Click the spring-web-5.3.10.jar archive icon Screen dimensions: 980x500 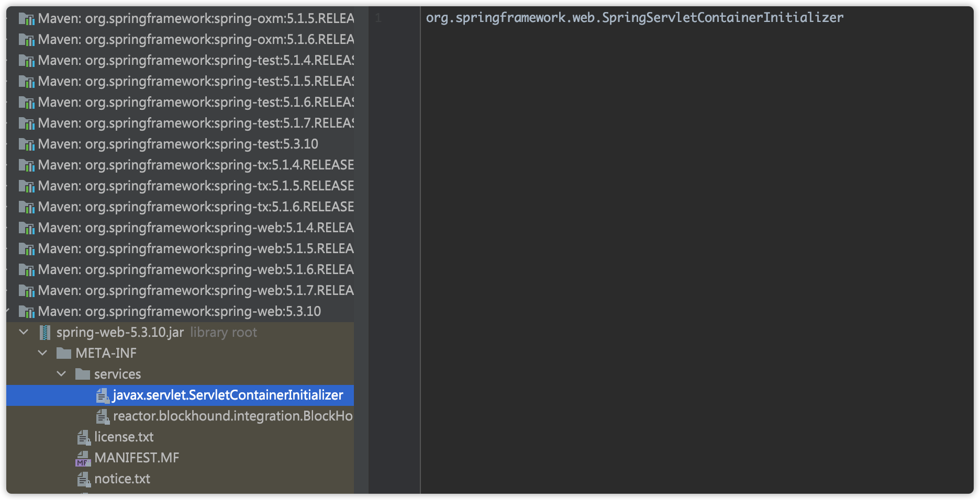[46, 333]
